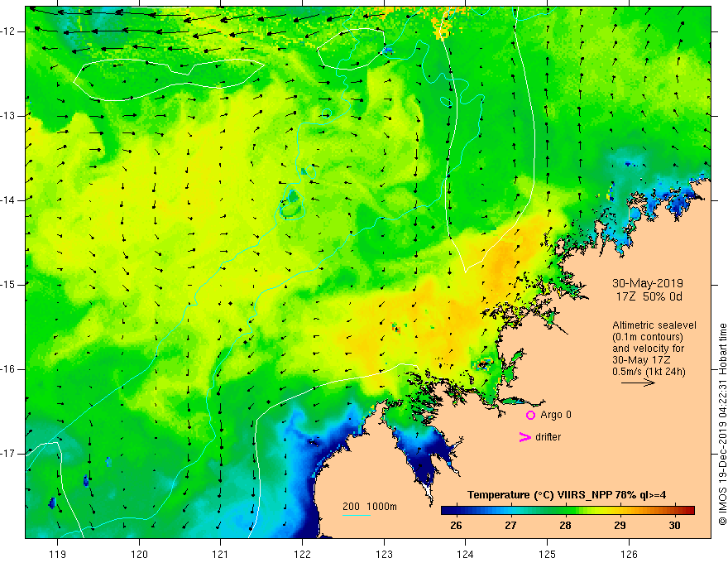Click longitude axis label 123
728x563 pixels.
pyautogui.click(x=384, y=554)
